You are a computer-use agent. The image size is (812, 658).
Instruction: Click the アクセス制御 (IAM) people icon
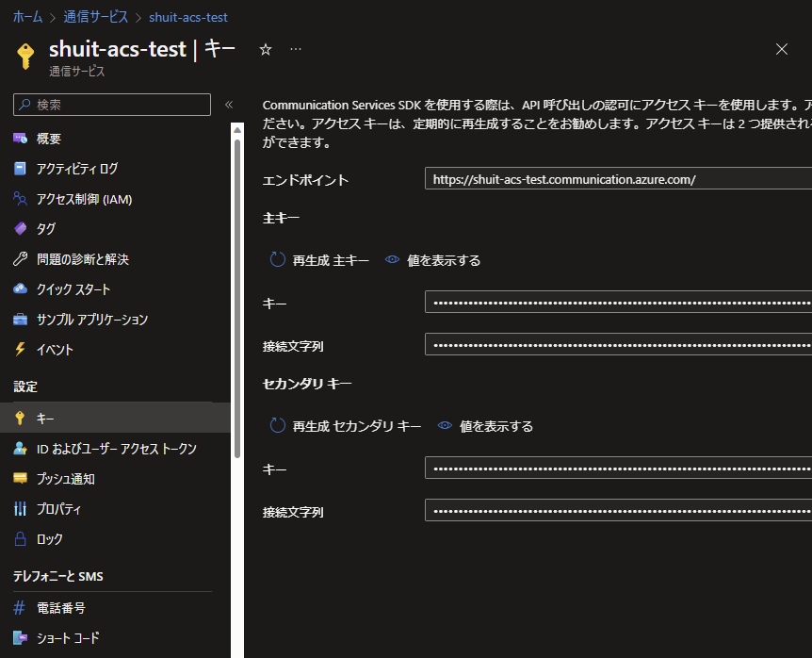pos(20,199)
